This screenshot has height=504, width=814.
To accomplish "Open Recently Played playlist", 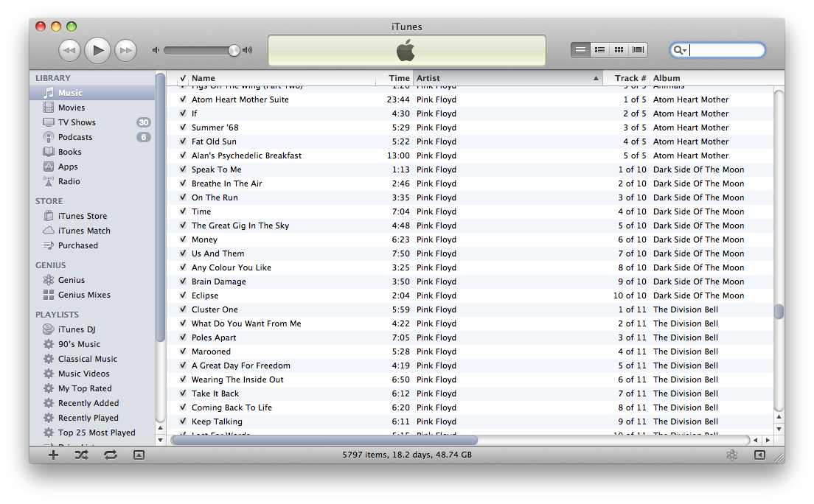I will pos(92,418).
